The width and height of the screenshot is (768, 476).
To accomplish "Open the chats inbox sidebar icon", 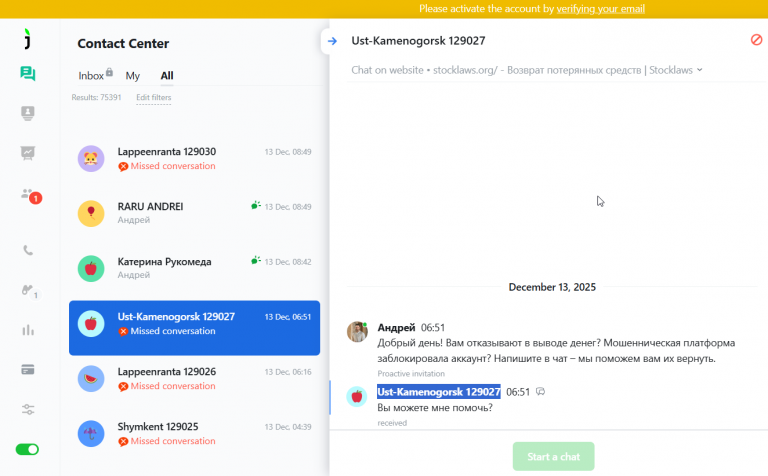I will click(28, 74).
